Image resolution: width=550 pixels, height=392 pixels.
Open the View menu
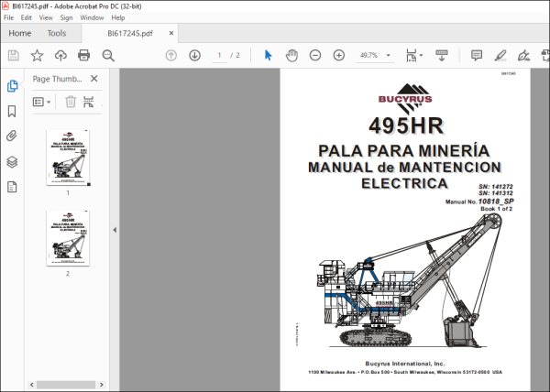[46, 17]
